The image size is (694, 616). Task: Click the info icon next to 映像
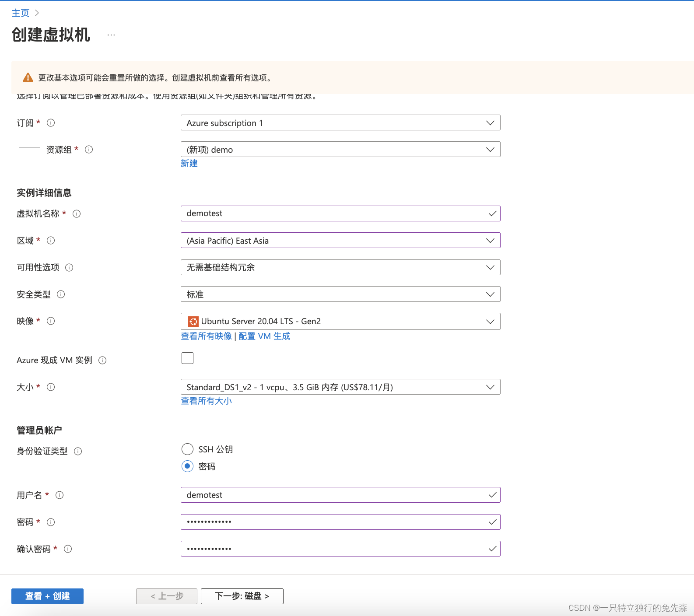51,321
